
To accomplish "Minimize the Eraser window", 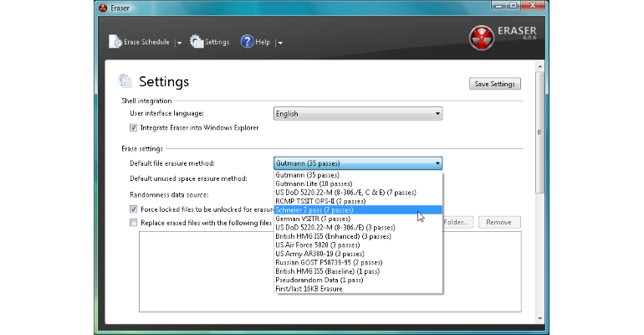I will pyautogui.click(x=498, y=6).
